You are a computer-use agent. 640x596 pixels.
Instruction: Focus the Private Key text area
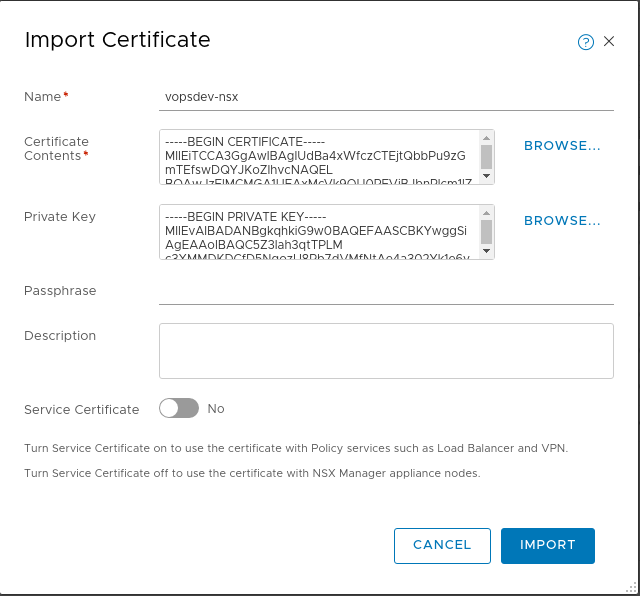[318, 232]
